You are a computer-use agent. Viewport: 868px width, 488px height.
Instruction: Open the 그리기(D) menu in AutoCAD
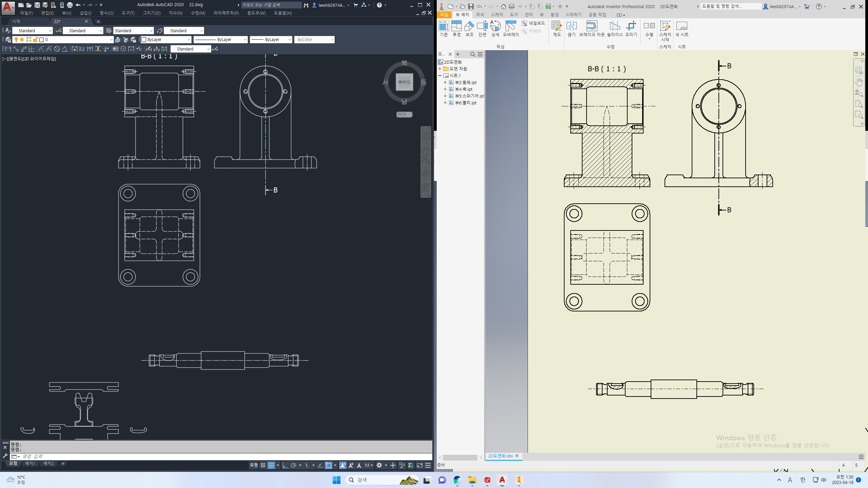click(151, 13)
